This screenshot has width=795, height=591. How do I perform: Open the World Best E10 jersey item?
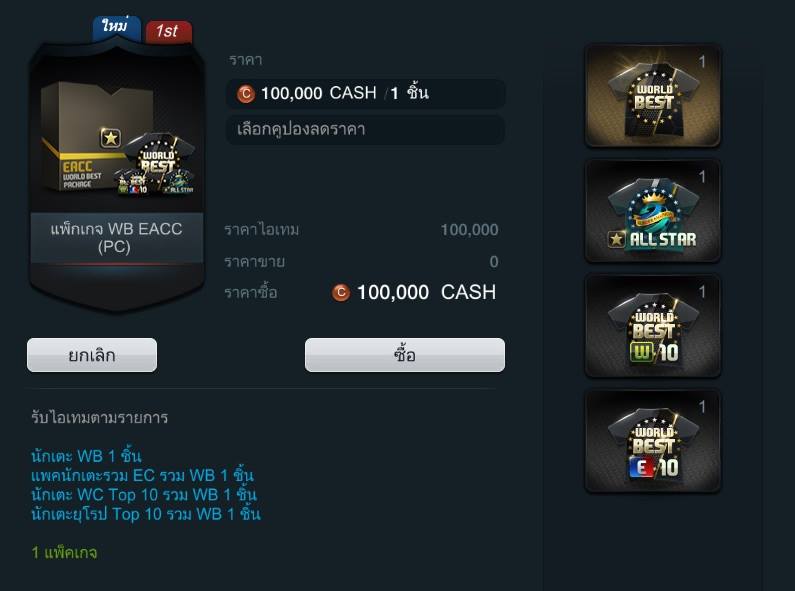click(x=653, y=441)
